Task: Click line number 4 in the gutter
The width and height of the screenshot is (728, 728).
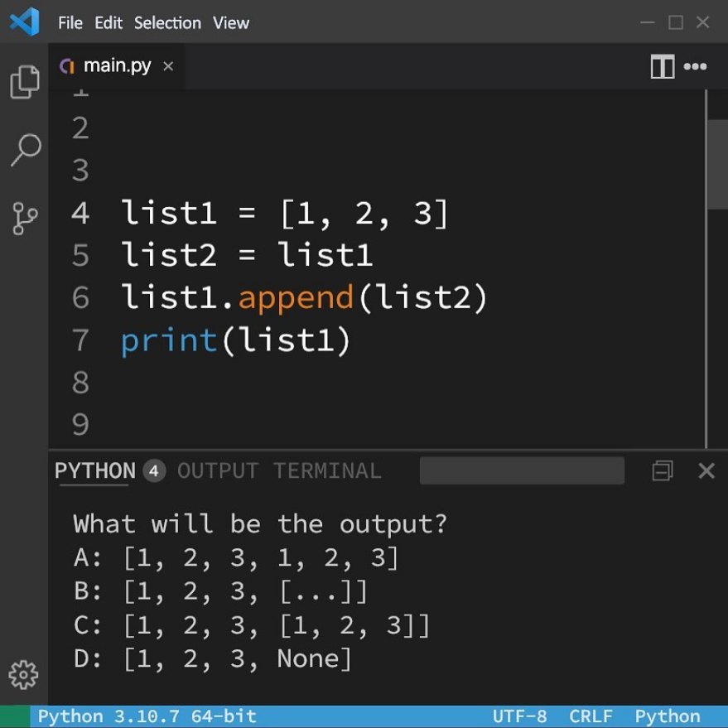Action: click(x=80, y=213)
